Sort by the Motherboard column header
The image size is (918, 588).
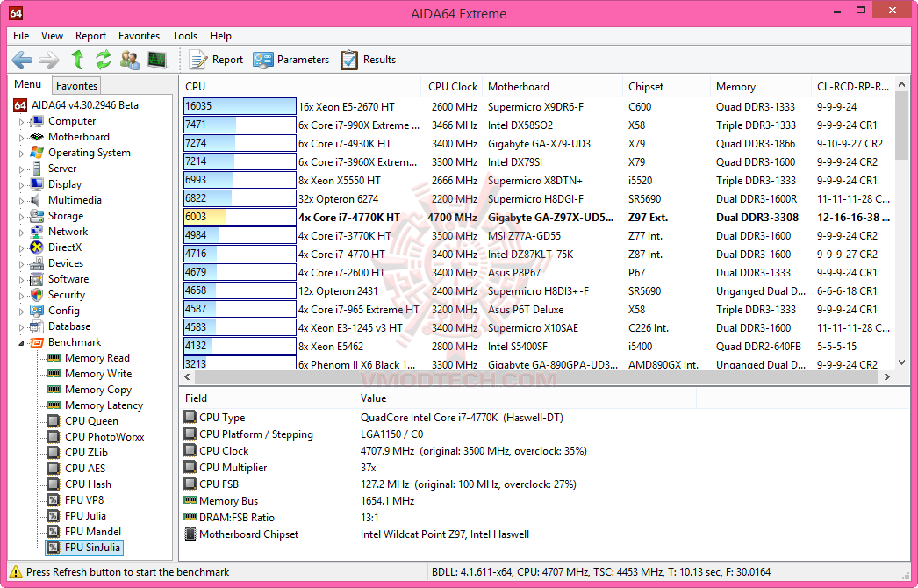553,87
